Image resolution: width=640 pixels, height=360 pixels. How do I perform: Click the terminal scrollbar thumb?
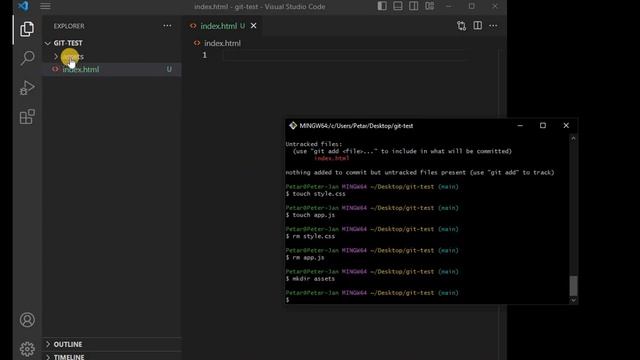573,285
